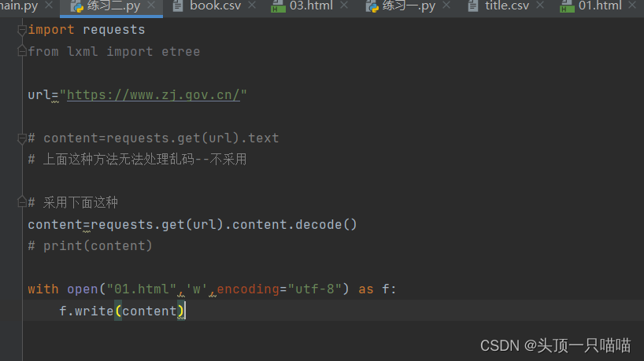Click the HTML icon on 01.html tab

point(567,6)
